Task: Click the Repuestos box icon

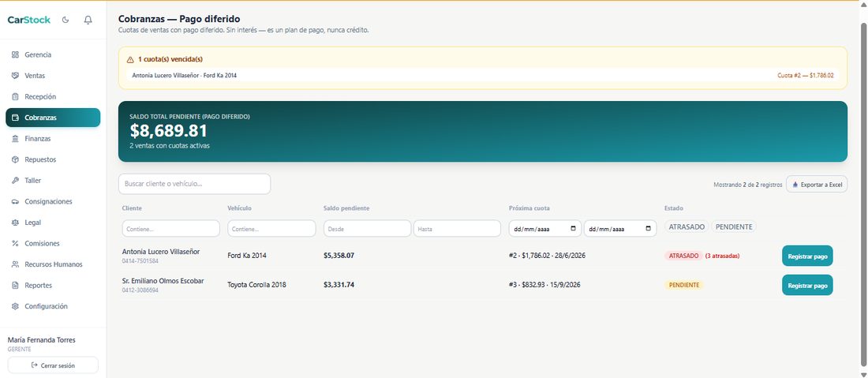Action: [16, 159]
